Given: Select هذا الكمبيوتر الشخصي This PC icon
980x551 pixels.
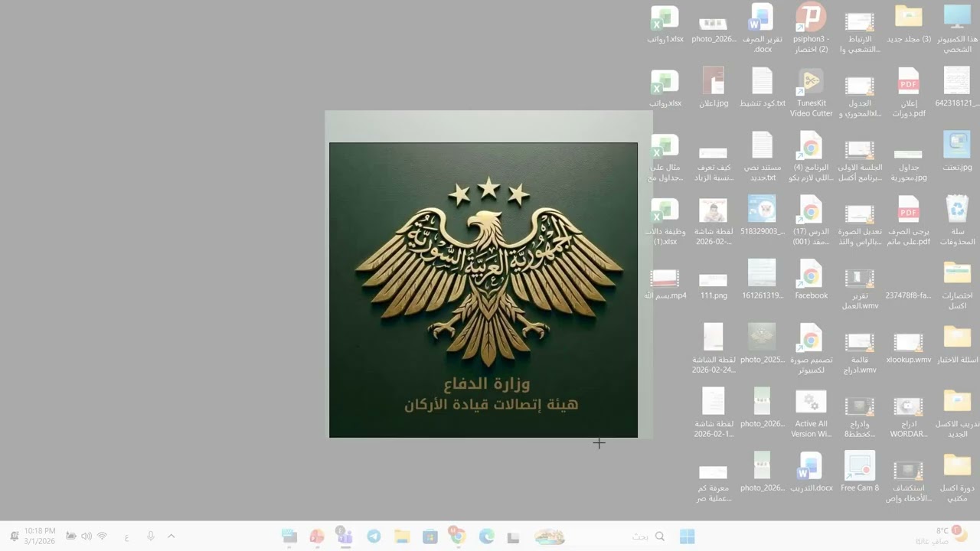Looking at the screenshot, I should pos(957,28).
